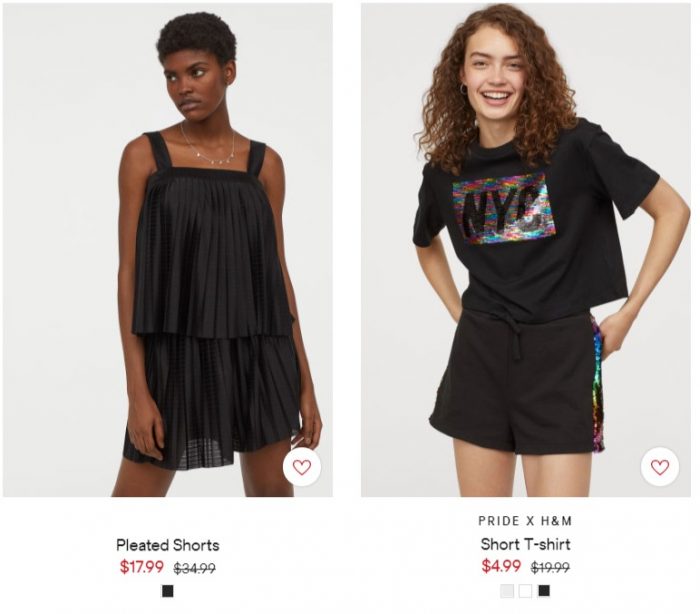
Task: Click the silver necklace on the left model
Action: 210,145
